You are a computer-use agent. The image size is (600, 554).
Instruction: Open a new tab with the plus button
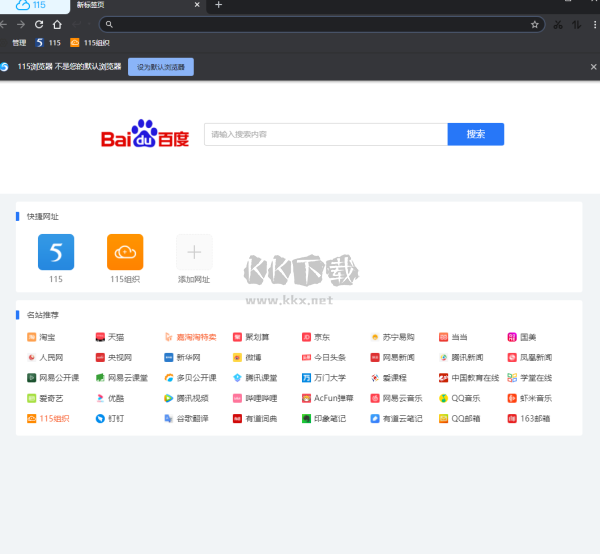219,5
